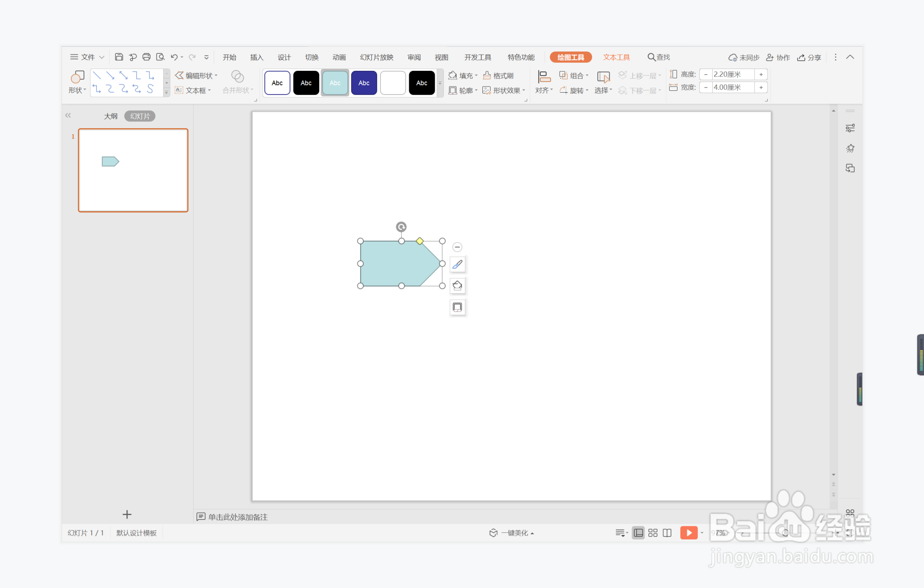Open the Outline (轮廓) dropdown
Image resolution: width=924 pixels, height=588 pixels.
coord(476,90)
